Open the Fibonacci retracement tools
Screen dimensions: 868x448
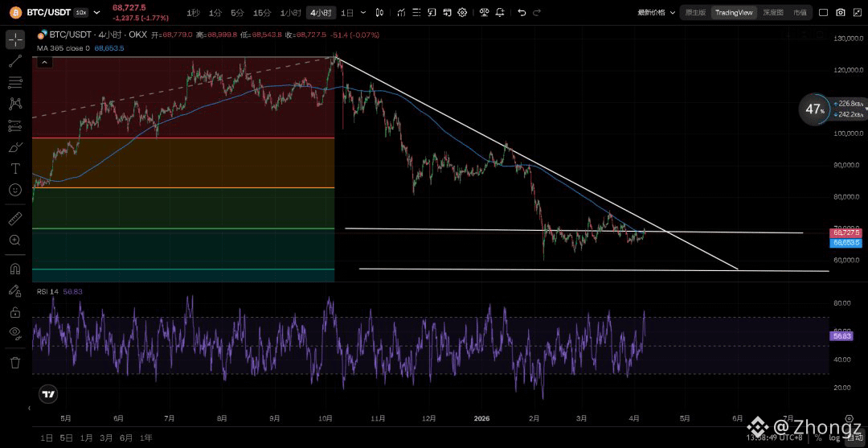tap(15, 83)
